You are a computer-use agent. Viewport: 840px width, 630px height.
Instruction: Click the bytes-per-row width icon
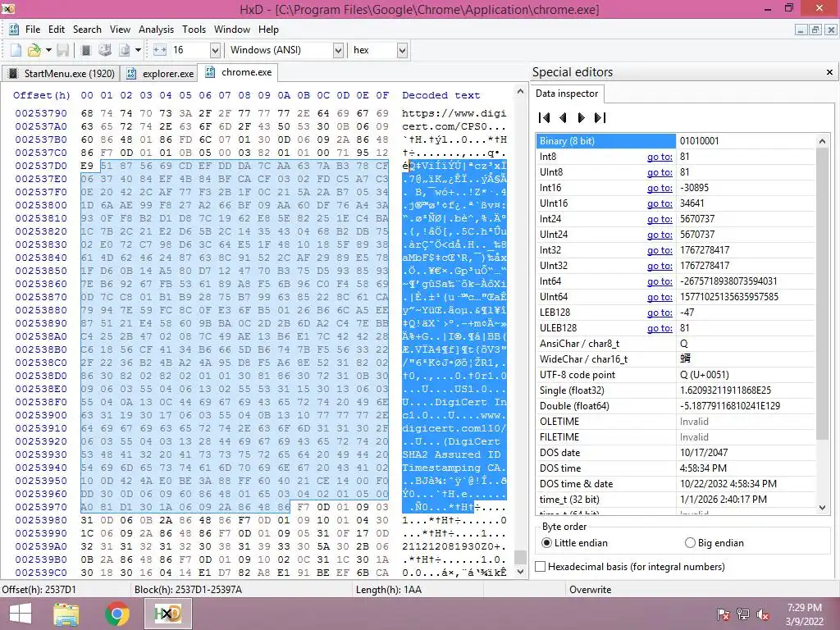click(160, 50)
